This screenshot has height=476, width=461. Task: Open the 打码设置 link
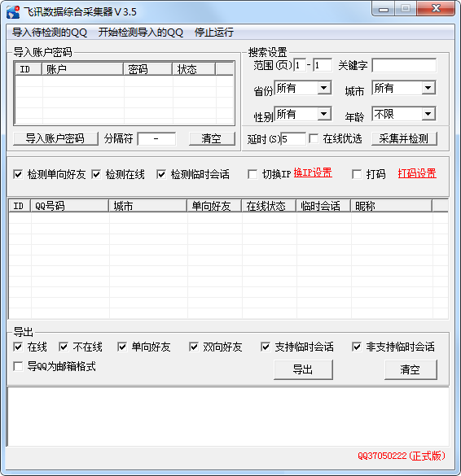click(417, 173)
